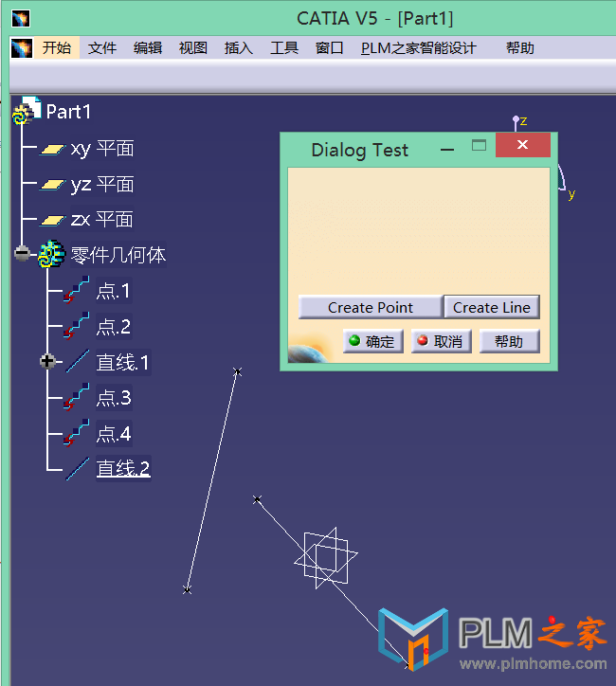This screenshot has width=616, height=686.
Task: Click the zx 平面 plane icon
Action: pyautogui.click(x=52, y=220)
